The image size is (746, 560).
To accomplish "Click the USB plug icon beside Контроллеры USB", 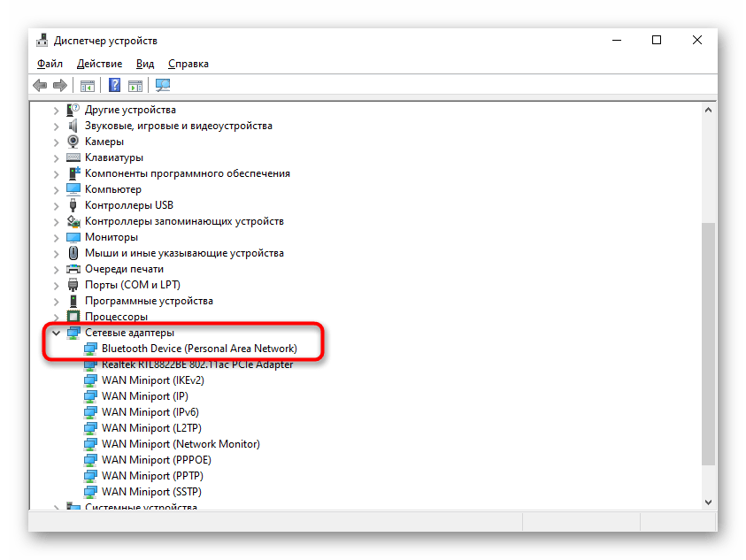I will pos(73,205).
